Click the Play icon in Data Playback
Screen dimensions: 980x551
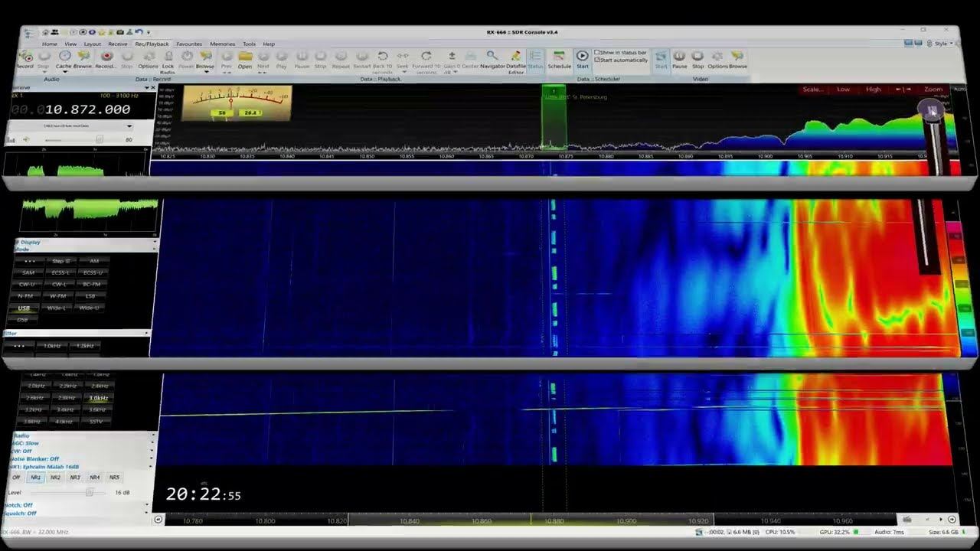tap(282, 56)
